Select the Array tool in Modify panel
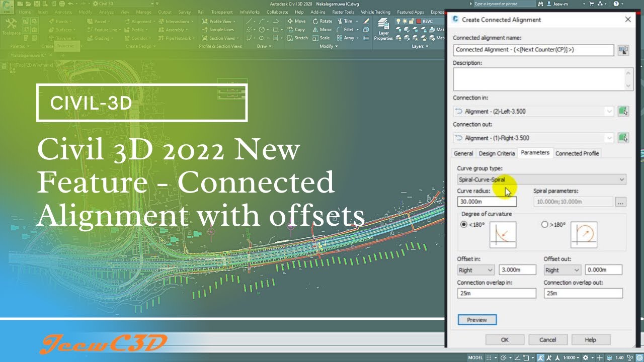The height and width of the screenshot is (362, 644). [x=346, y=38]
